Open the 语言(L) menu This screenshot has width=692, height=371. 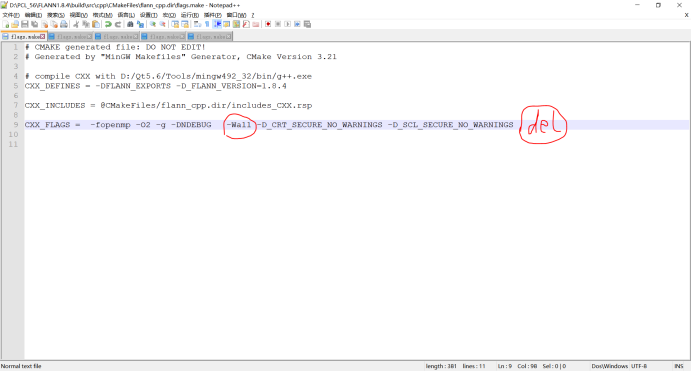point(126,15)
